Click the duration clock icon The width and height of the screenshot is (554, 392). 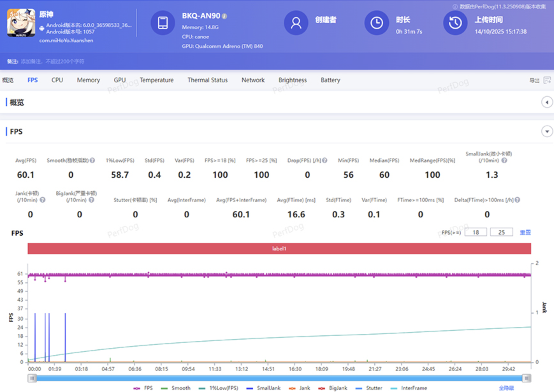376,23
